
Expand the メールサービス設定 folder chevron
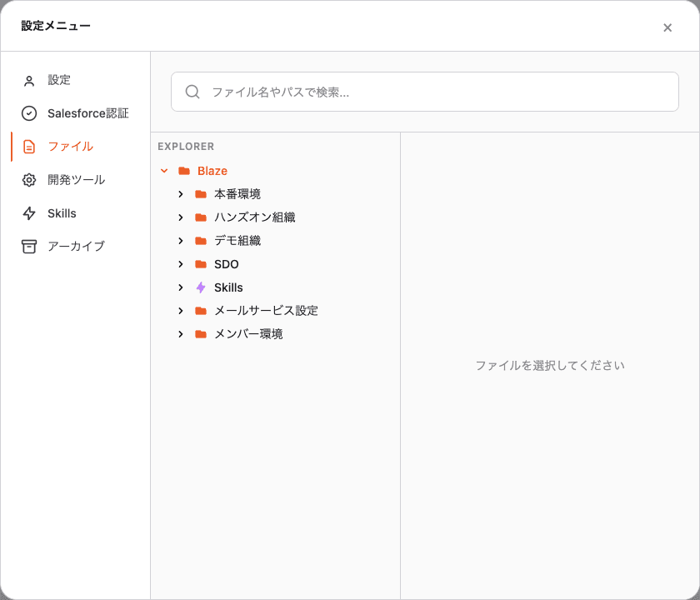[180, 311]
